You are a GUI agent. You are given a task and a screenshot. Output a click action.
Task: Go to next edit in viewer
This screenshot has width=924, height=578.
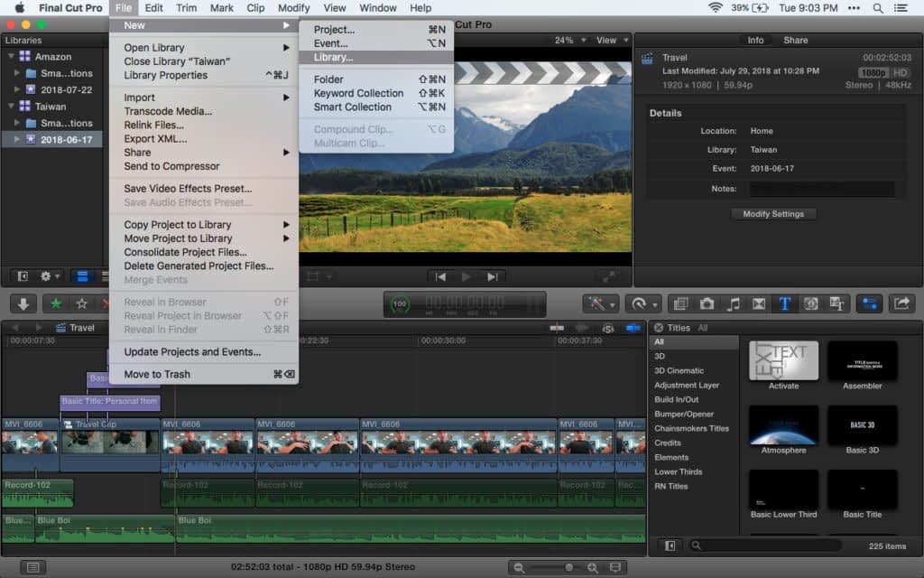coord(492,277)
